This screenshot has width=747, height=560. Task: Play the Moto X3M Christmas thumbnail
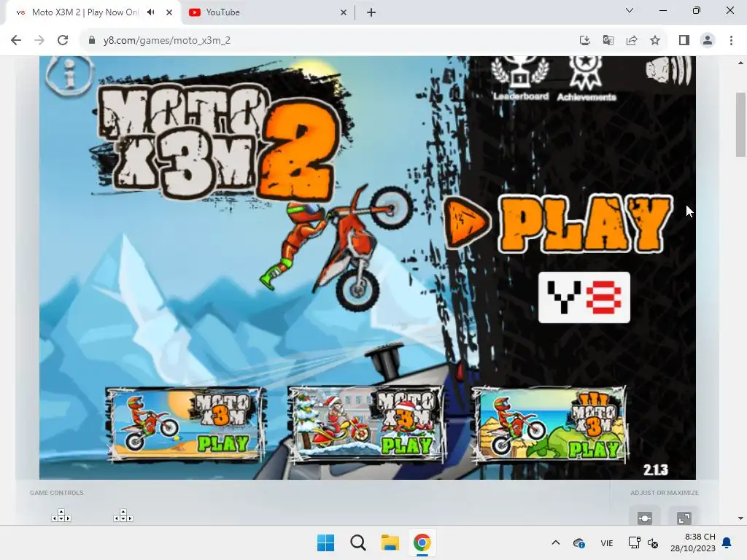point(366,425)
